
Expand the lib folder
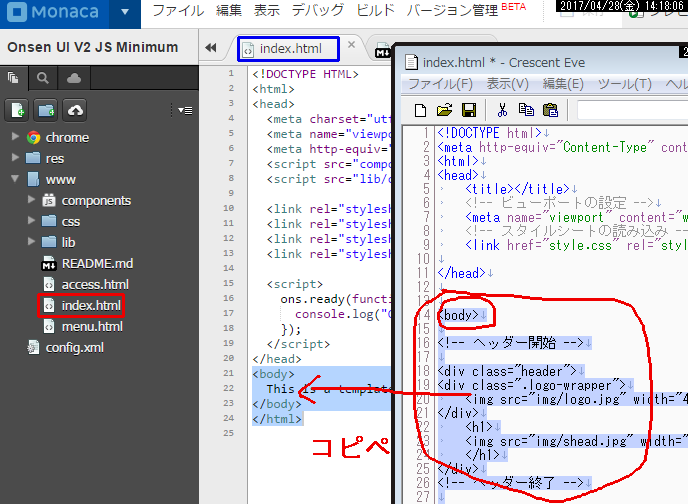point(31,241)
